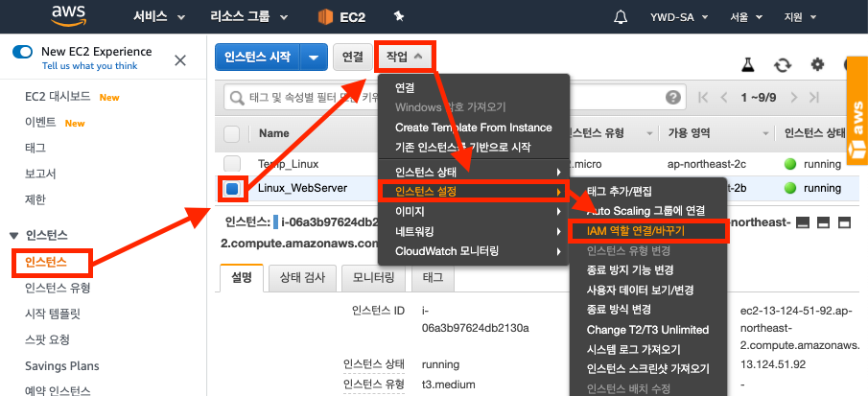Sort by the Name column header
868x396 pixels.
click(273, 133)
